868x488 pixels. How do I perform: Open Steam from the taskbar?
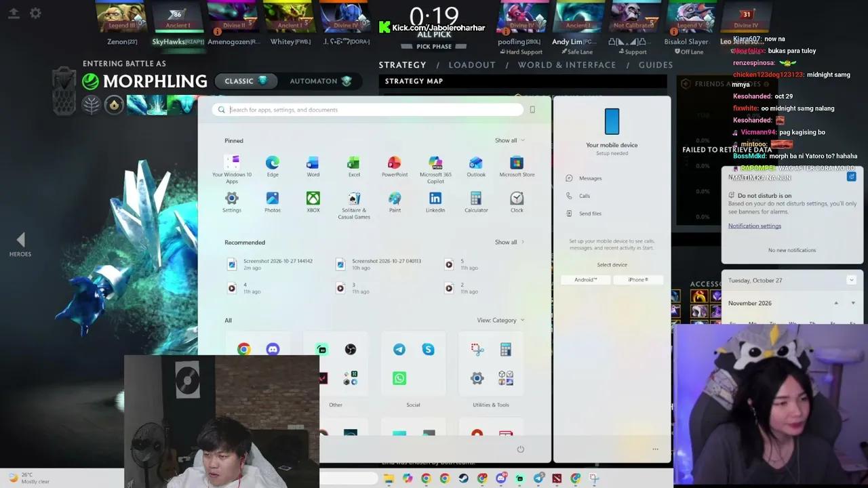[463, 479]
